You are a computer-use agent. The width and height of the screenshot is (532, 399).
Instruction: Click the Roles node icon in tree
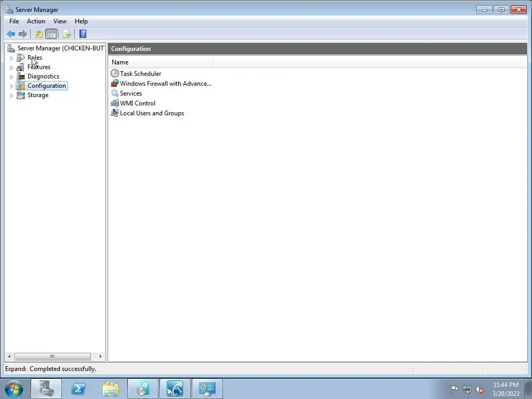tap(21, 58)
